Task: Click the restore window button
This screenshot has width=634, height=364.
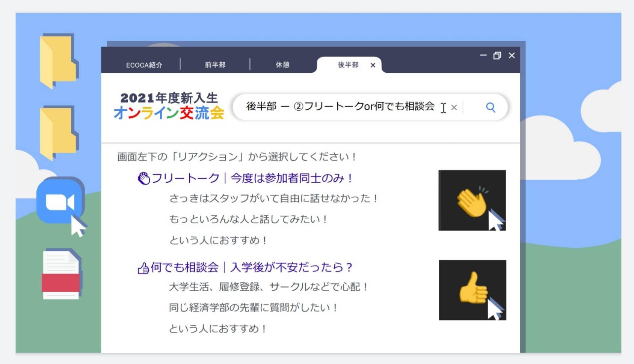Action: click(x=498, y=56)
